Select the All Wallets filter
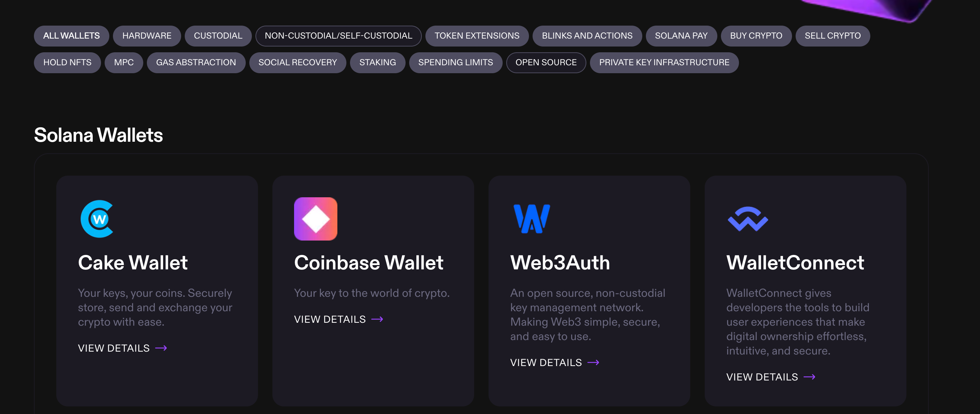This screenshot has height=414, width=980. coord(71,36)
